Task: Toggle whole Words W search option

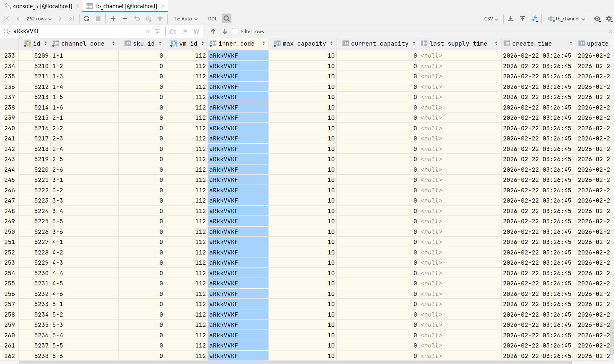Action: [196, 31]
